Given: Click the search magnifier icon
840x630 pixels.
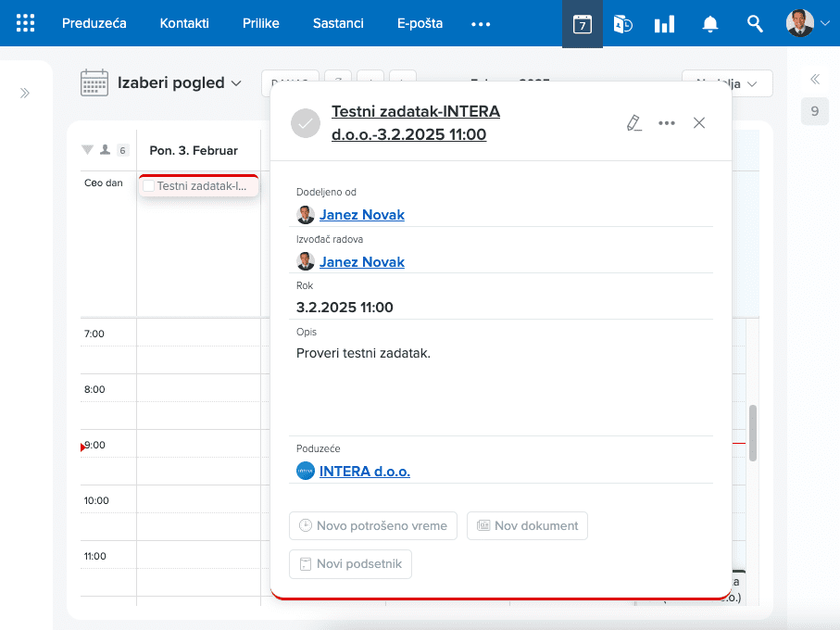Looking at the screenshot, I should (755, 23).
